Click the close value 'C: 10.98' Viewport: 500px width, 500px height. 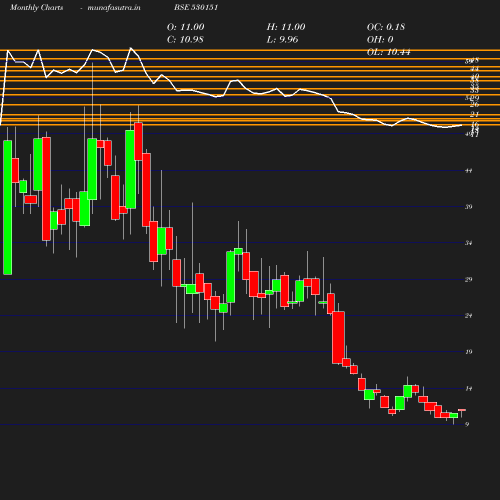pyautogui.click(x=185, y=39)
